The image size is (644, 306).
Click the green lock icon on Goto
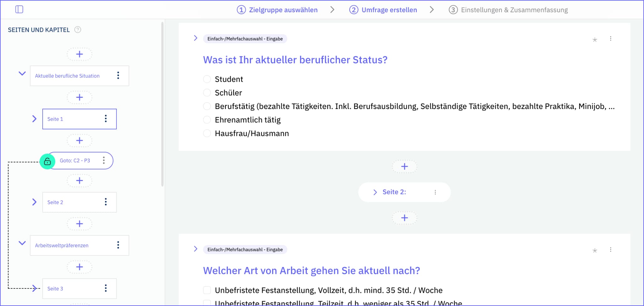tap(47, 161)
